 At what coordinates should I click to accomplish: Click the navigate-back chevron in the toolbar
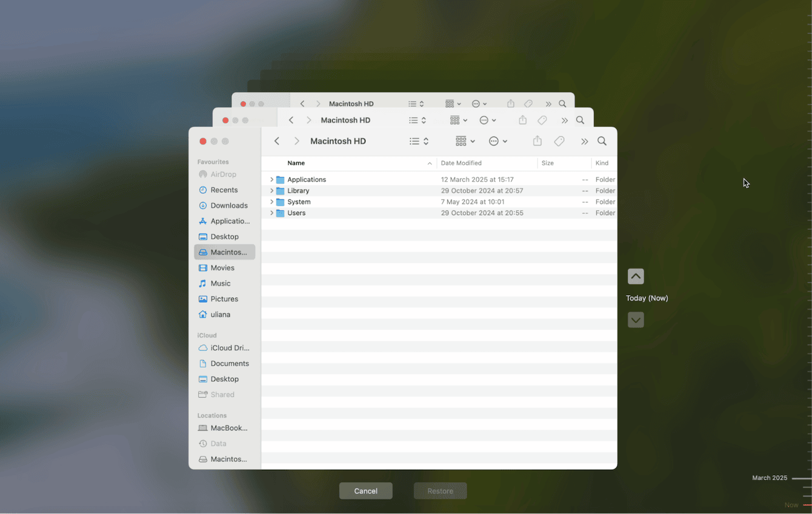[x=276, y=141]
